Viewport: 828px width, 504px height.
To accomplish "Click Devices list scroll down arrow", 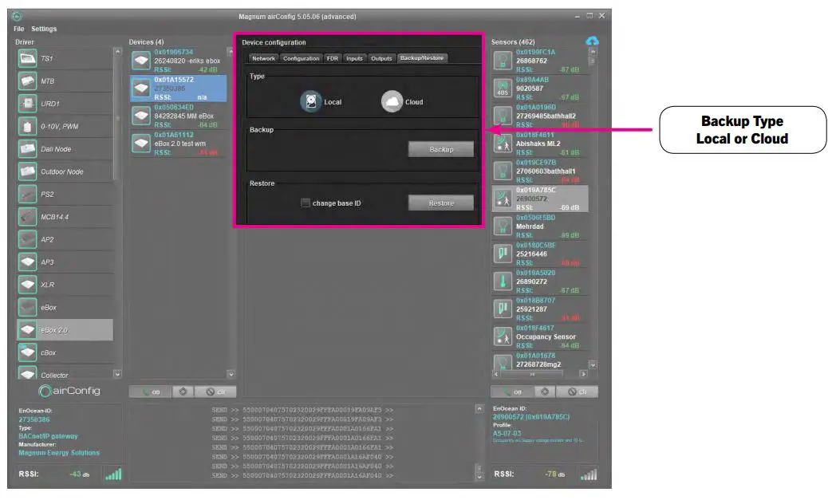I will click(x=231, y=374).
